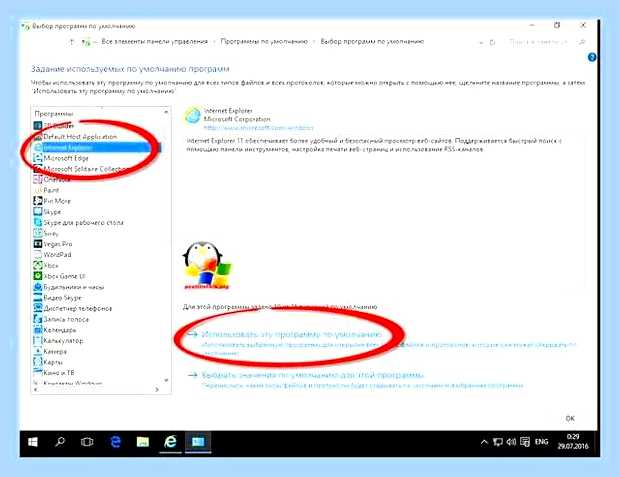
Task: Click the Microsoft Solitaire Collection icon
Action: pos(38,169)
